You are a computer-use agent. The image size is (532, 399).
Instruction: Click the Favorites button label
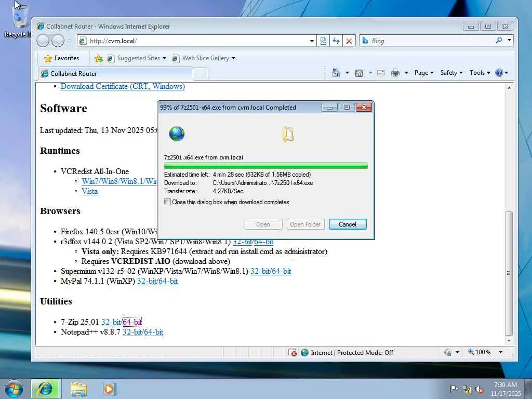pyautogui.click(x=66, y=58)
